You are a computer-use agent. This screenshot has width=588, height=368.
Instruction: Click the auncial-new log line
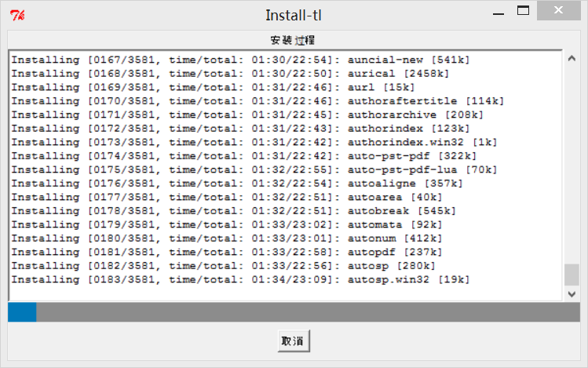tap(240, 60)
